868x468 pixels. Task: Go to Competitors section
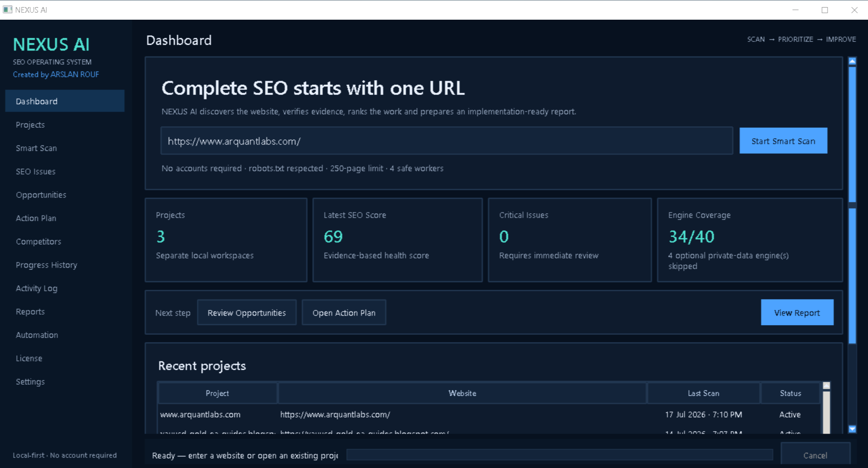[x=65, y=241]
